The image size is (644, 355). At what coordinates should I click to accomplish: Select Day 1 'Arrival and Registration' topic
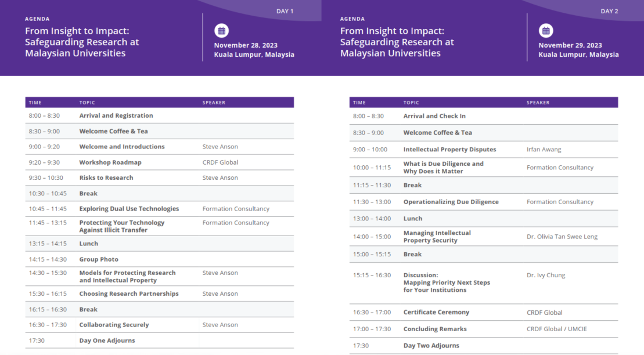[x=116, y=115]
